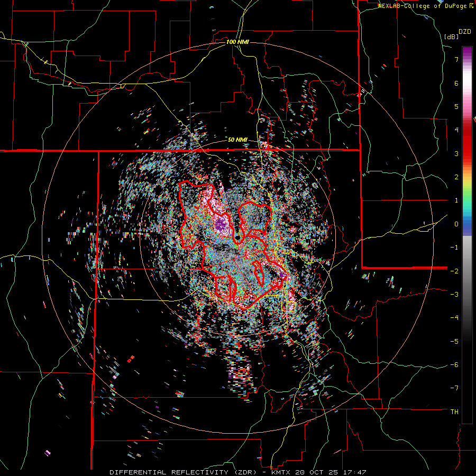The width and height of the screenshot is (476, 476).
Task: Click the '6' value on color scale
Action: pyautogui.click(x=456, y=83)
